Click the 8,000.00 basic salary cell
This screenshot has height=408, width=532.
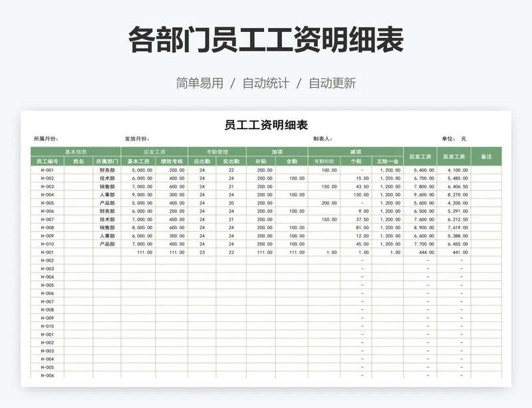click(138, 228)
